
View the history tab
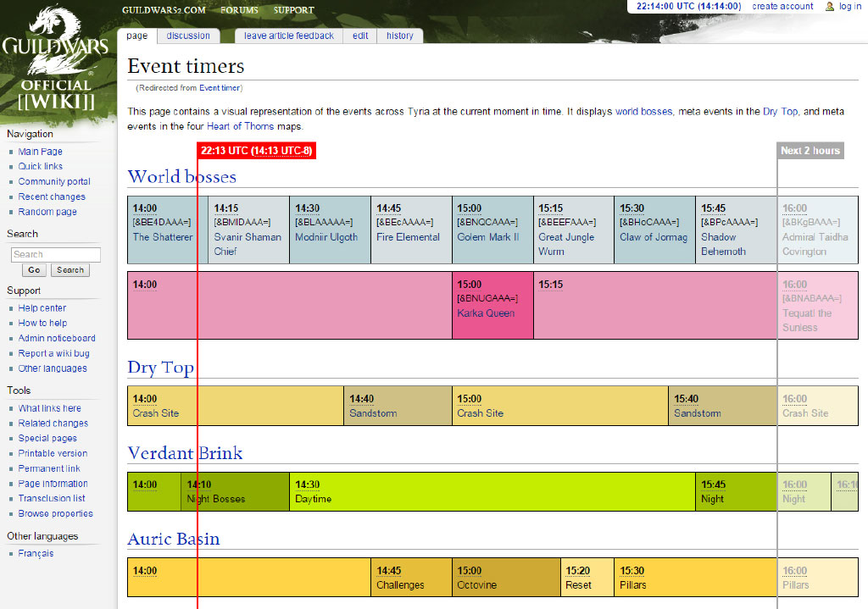pos(400,36)
